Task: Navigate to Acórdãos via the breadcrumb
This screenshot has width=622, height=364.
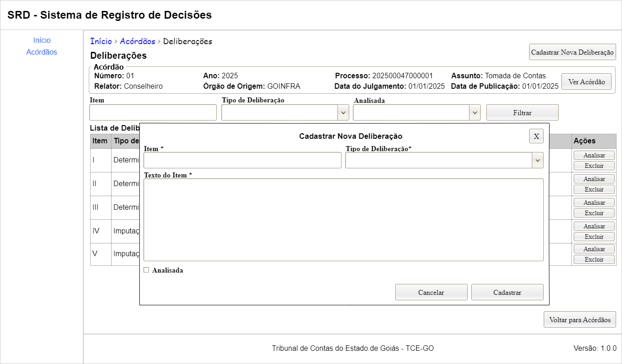Action: [138, 41]
